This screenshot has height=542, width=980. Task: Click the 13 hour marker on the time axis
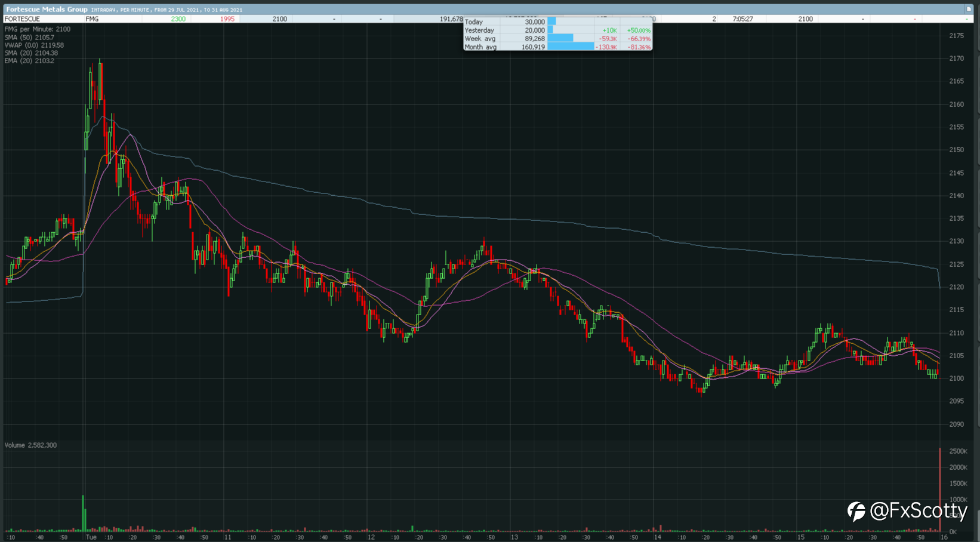514,537
